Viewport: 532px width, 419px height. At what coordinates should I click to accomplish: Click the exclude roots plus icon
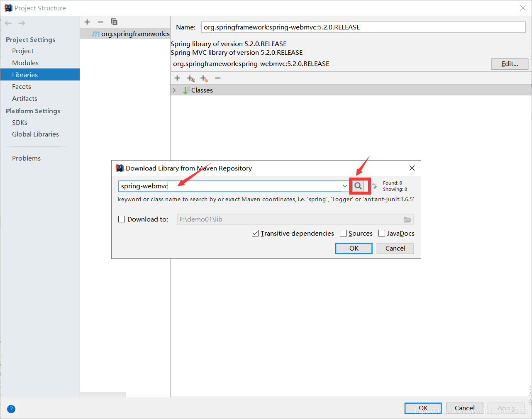204,78
